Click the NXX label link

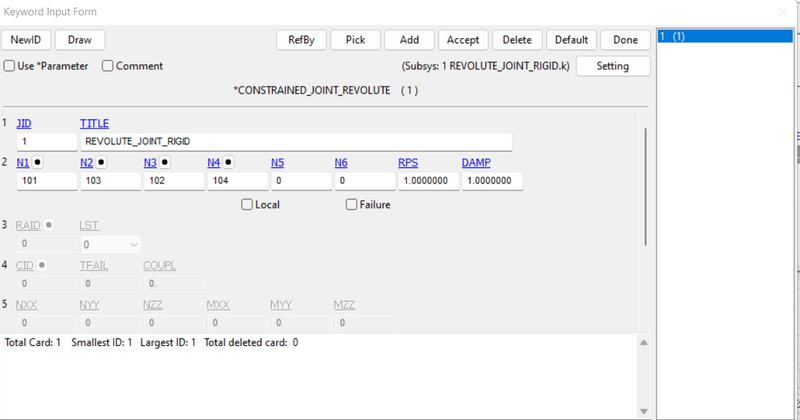click(27, 305)
